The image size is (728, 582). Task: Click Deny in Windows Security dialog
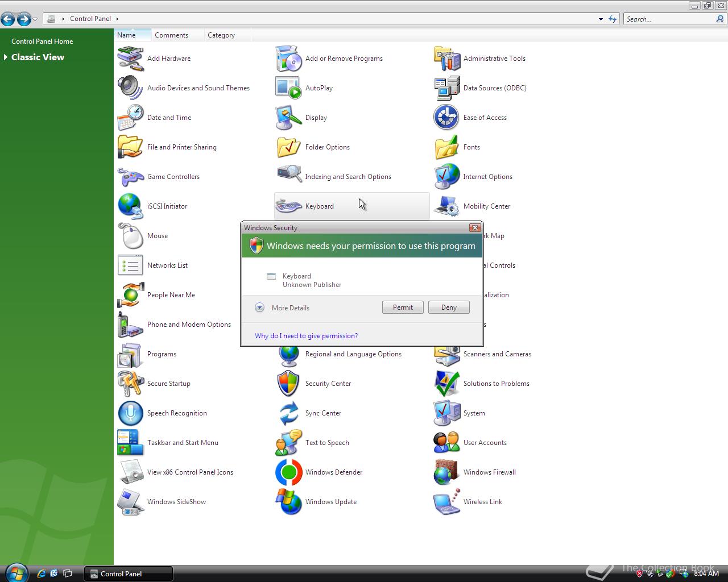tap(449, 307)
